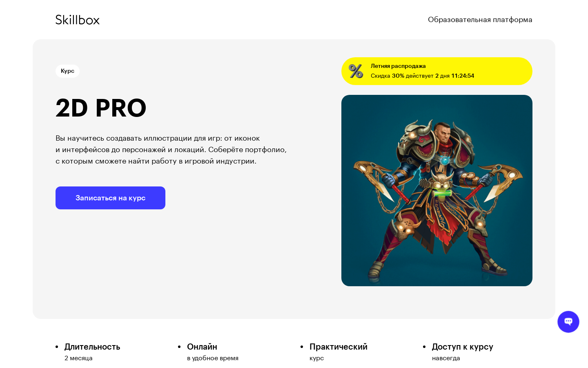
Task: Click the percent sign sale icon
Action: pos(356,71)
